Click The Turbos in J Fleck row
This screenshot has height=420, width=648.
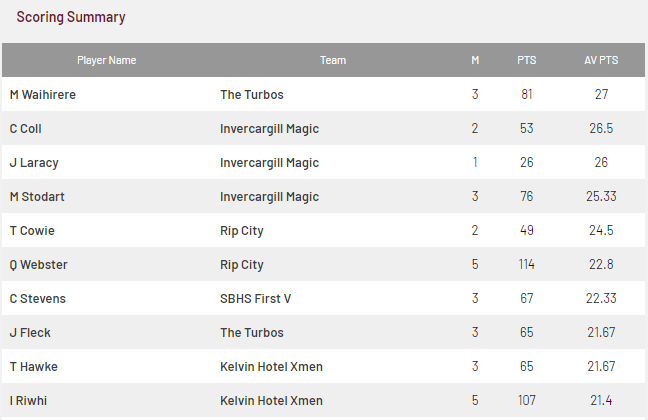252,333
